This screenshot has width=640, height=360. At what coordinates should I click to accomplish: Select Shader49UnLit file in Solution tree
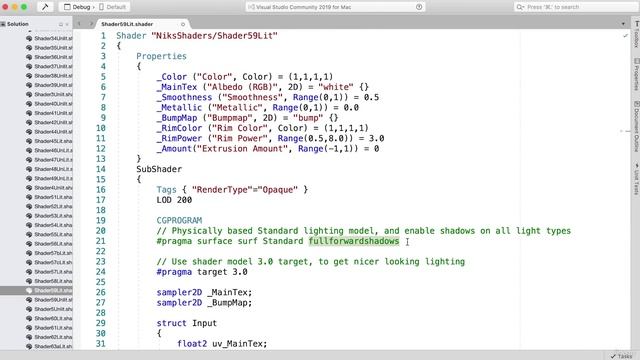[49, 178]
